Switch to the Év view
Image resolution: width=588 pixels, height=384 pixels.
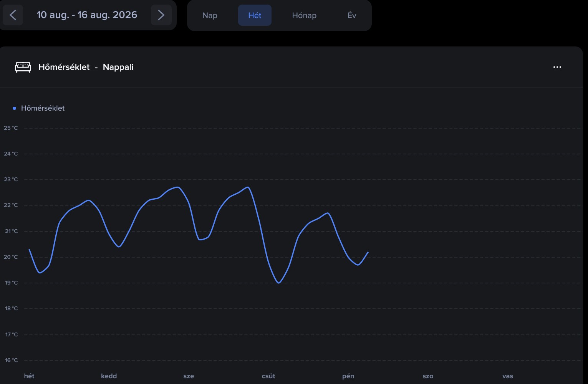(x=352, y=15)
